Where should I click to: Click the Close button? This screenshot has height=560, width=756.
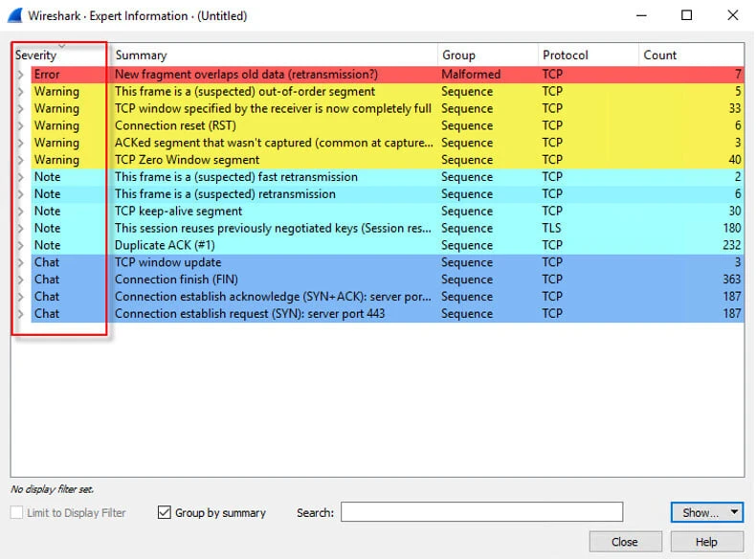tap(624, 542)
